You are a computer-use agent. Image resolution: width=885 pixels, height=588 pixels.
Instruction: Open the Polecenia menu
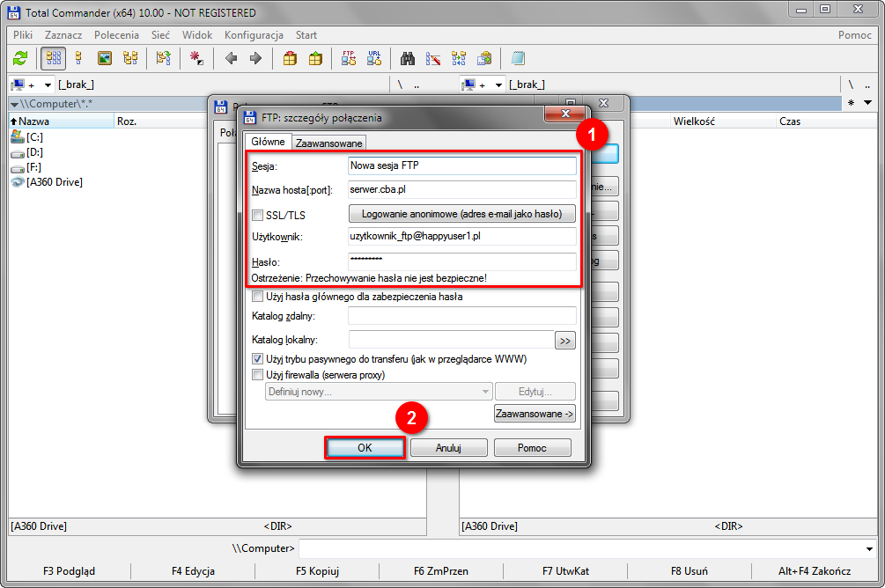click(x=116, y=35)
